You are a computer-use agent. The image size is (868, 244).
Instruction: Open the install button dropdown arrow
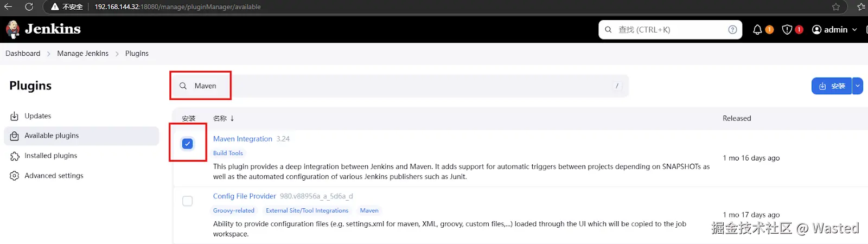point(858,86)
